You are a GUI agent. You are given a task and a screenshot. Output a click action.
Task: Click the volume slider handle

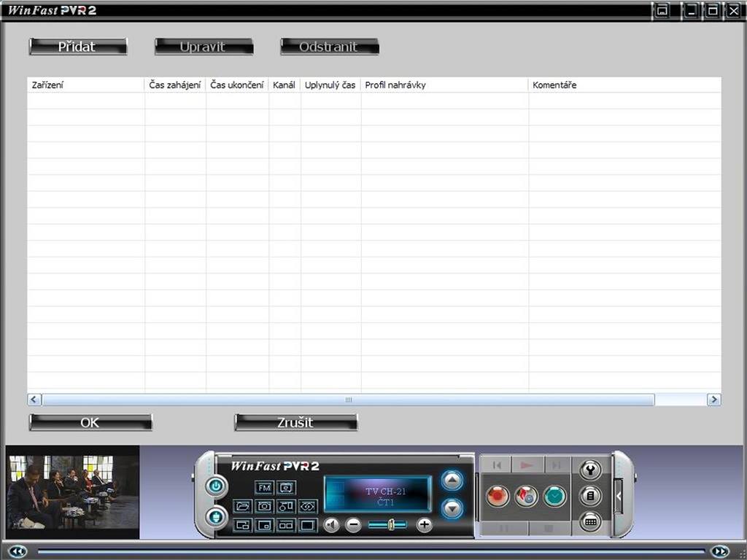tap(390, 525)
